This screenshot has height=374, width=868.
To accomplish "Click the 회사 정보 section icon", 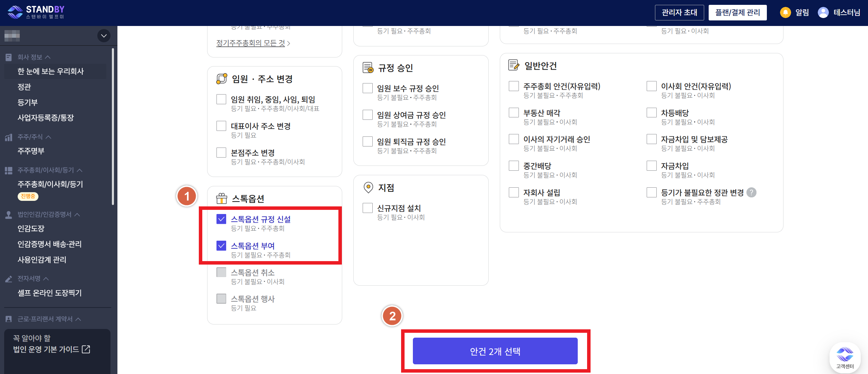I will [x=9, y=57].
